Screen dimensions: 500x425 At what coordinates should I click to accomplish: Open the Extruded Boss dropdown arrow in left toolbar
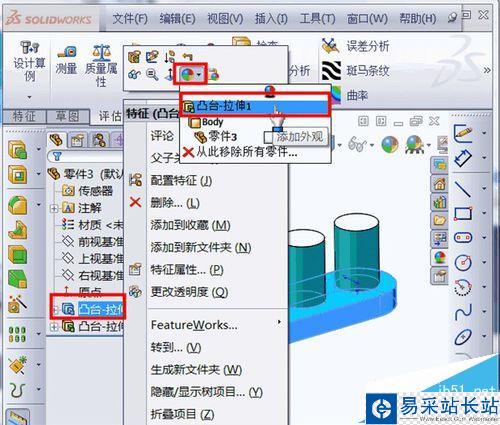(x=39, y=149)
